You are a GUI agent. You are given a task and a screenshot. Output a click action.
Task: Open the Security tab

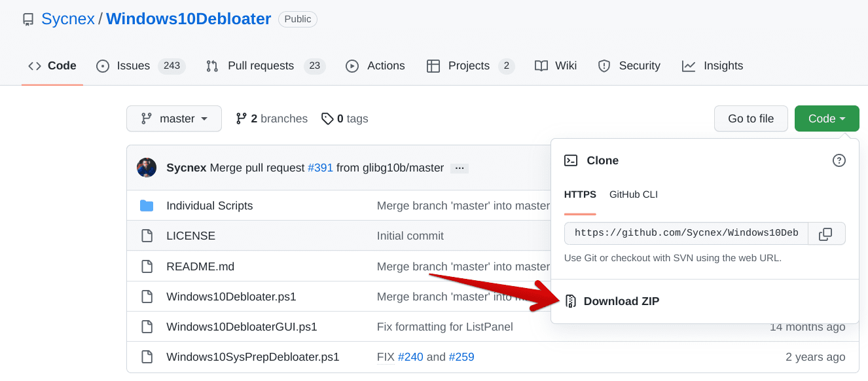[x=629, y=66]
